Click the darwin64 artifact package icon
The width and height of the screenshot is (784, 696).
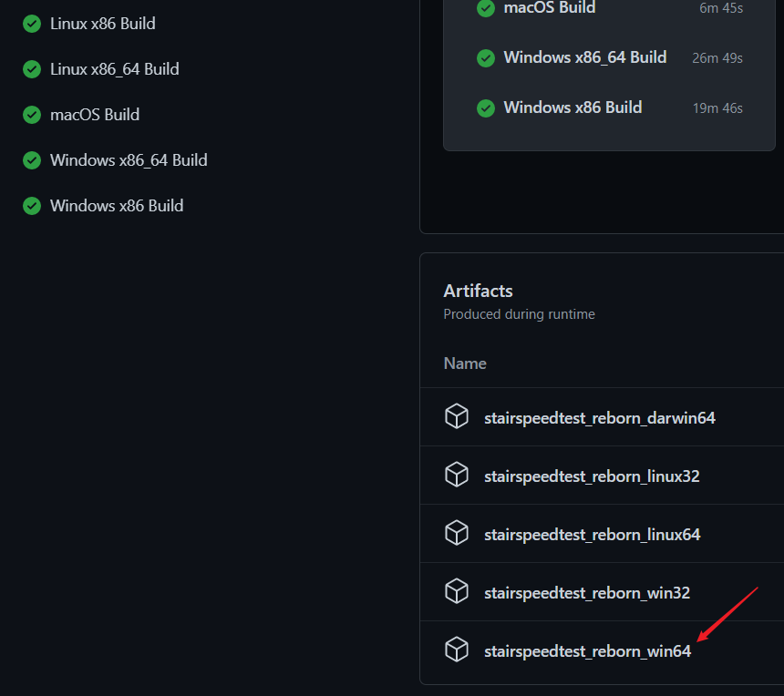(x=456, y=417)
